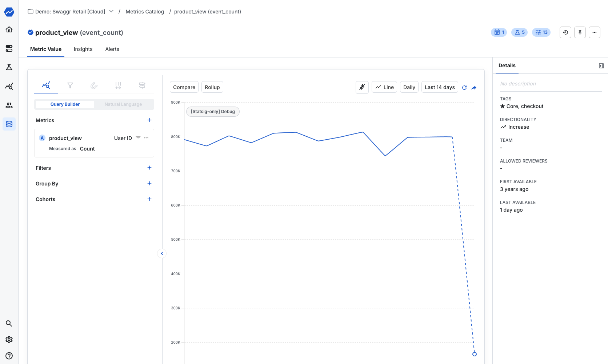
Task: Open Analytics explorer sidebar icon
Action: pos(9,86)
